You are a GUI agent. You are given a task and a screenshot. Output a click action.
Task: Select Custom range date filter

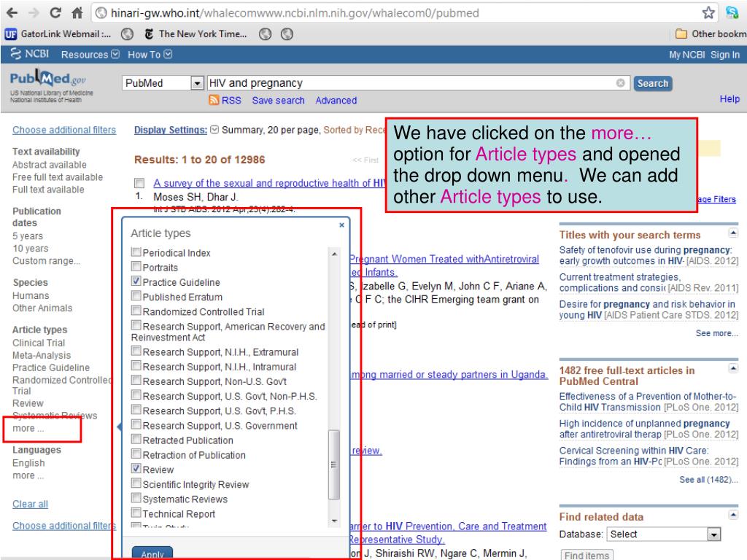coord(46,260)
